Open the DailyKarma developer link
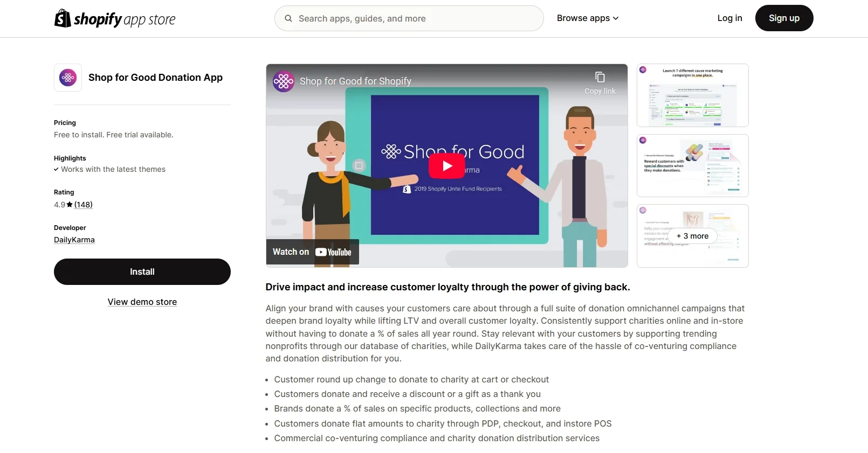868x453 pixels. [x=74, y=240]
